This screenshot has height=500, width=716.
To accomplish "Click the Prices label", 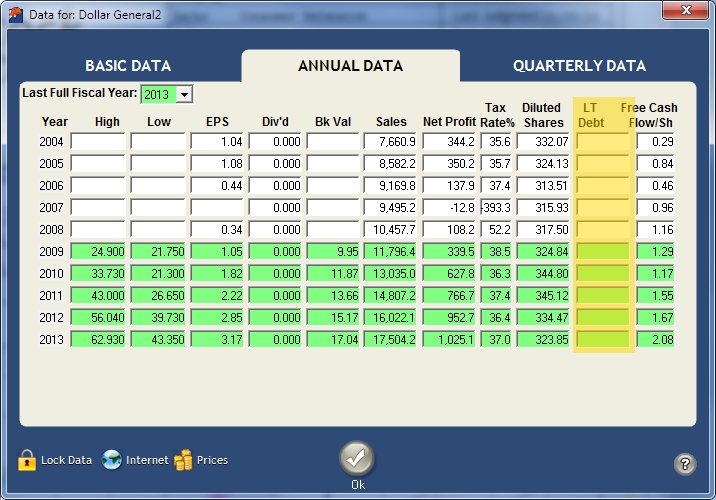I will (x=212, y=460).
